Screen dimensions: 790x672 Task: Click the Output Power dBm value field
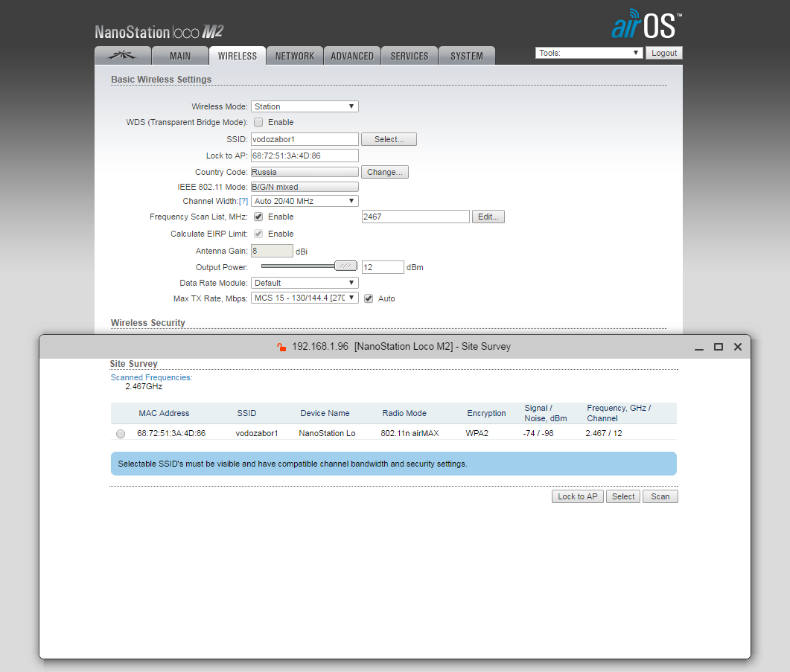click(383, 267)
